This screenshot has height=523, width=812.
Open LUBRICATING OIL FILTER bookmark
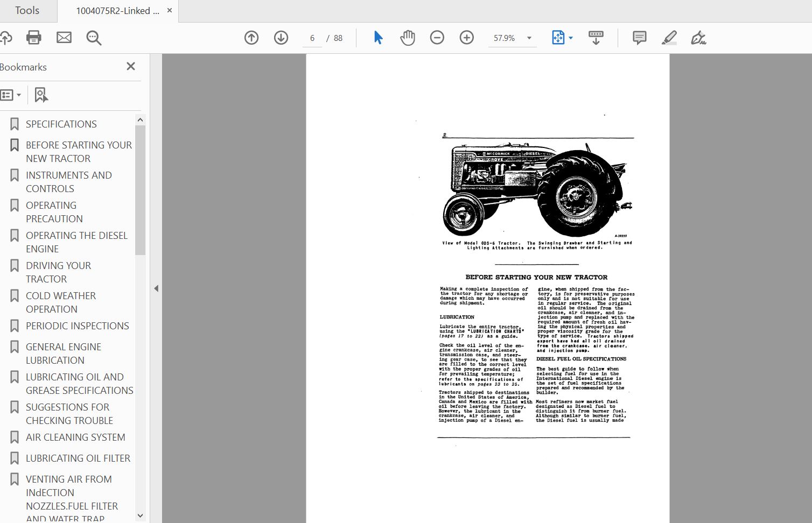click(78, 458)
